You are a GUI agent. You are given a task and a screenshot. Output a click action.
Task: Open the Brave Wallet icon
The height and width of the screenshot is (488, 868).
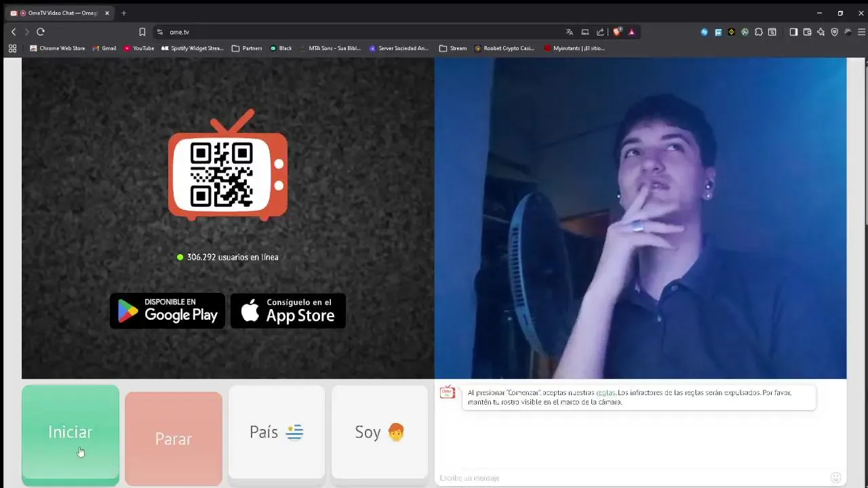pos(807,32)
